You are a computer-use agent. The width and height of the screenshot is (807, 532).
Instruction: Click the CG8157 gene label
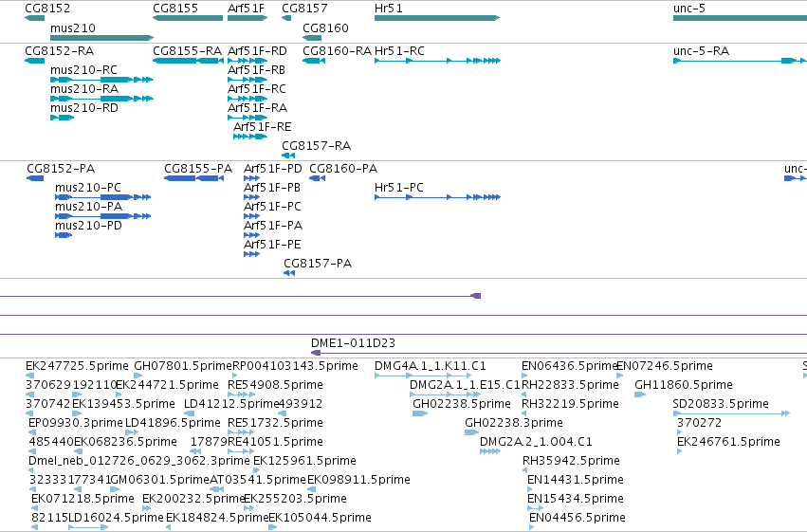point(304,9)
